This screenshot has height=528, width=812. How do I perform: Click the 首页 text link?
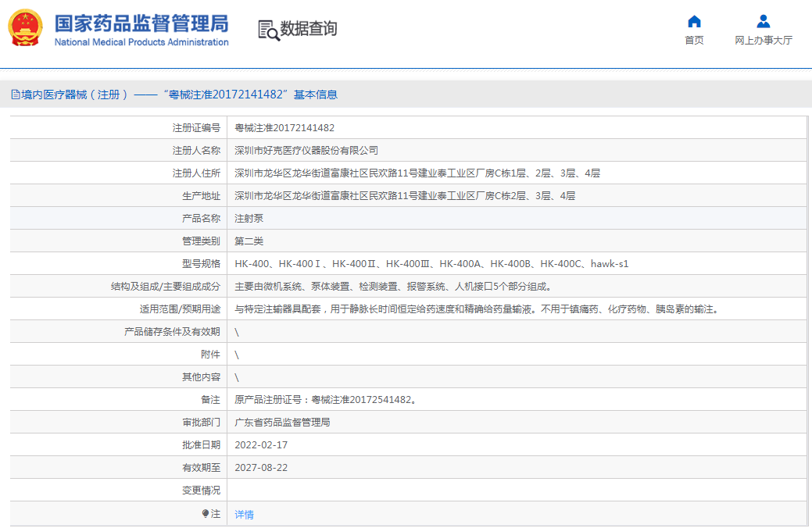[694, 40]
